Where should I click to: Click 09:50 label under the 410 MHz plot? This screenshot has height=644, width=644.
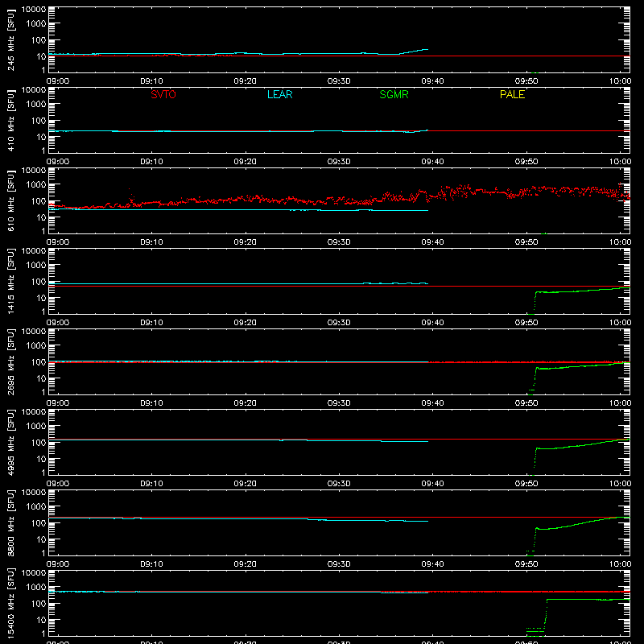point(526,162)
